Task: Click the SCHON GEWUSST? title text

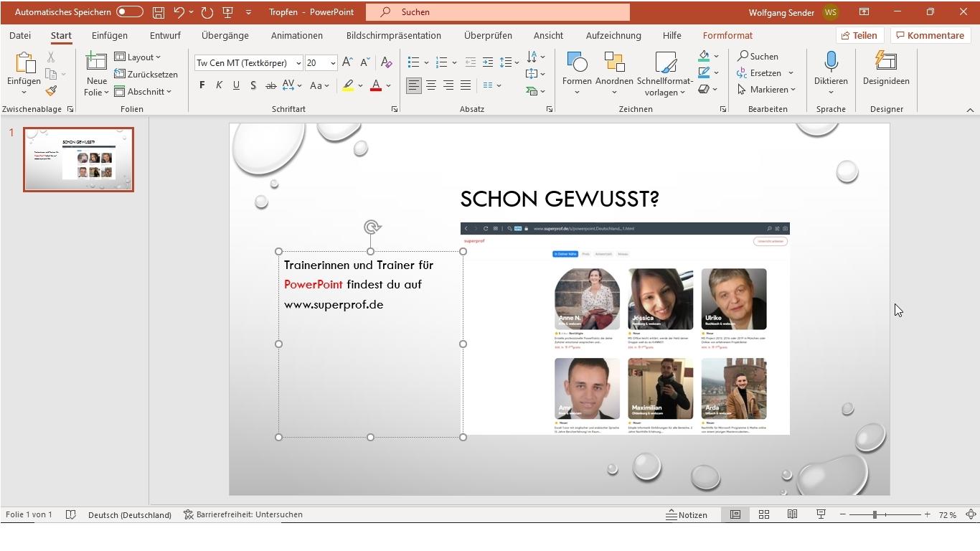Action: coord(560,199)
